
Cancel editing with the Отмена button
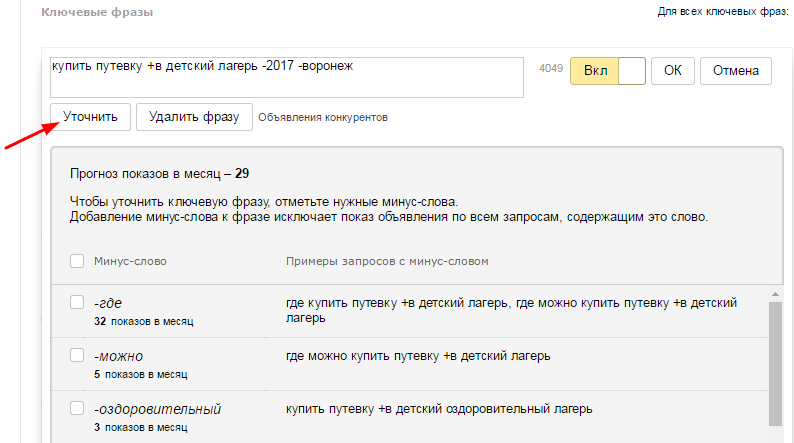click(x=735, y=71)
